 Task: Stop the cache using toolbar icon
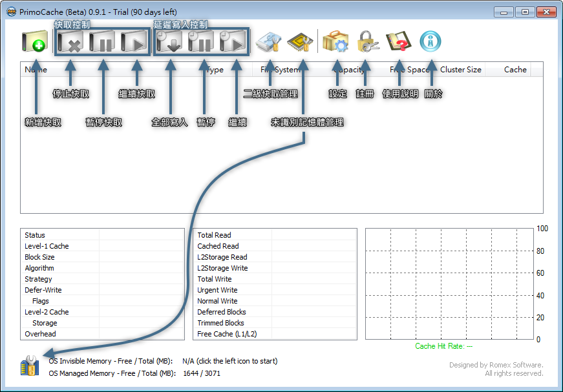(70, 41)
